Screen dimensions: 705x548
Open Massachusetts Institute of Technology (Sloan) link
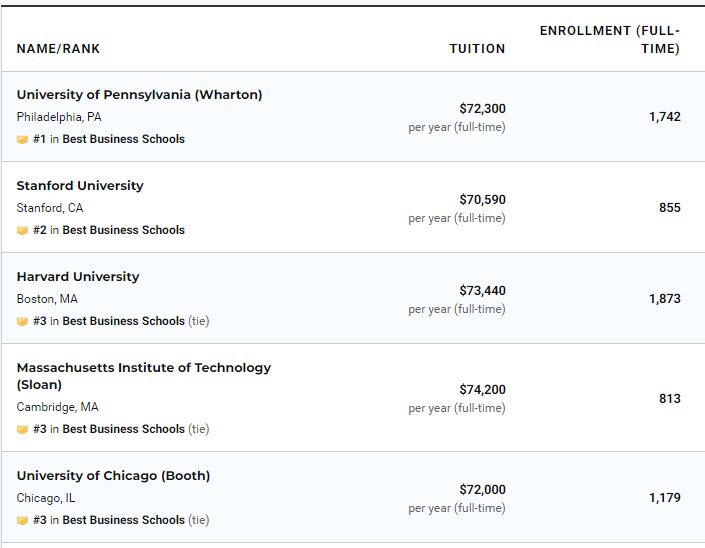[143, 368]
